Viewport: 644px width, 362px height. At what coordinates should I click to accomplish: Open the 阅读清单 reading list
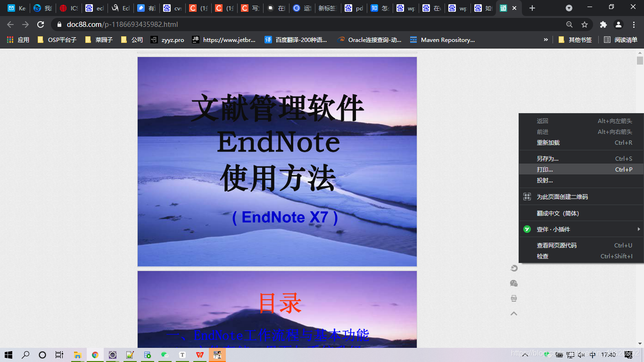pos(621,40)
